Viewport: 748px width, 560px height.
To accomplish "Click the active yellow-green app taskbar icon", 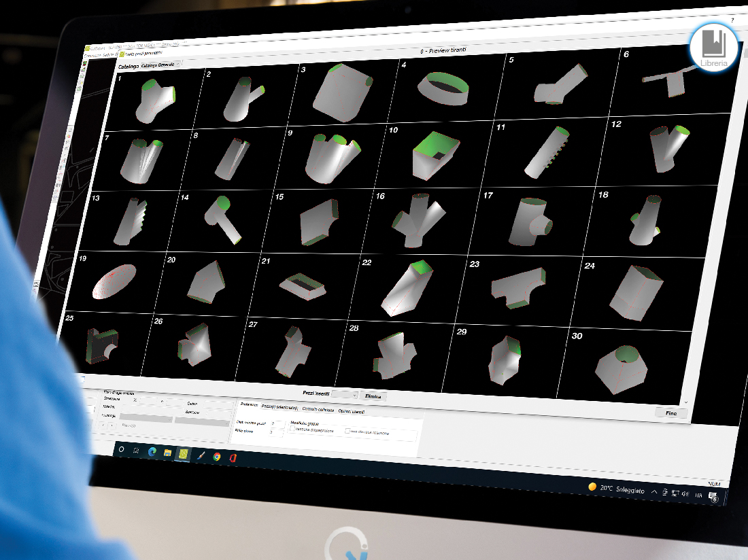I will tap(184, 454).
